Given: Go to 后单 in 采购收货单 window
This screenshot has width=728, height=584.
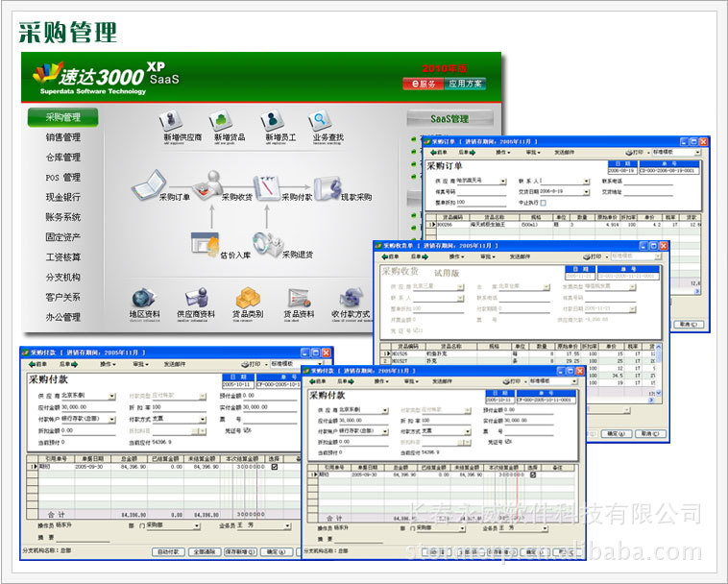Looking at the screenshot, I should [x=420, y=256].
